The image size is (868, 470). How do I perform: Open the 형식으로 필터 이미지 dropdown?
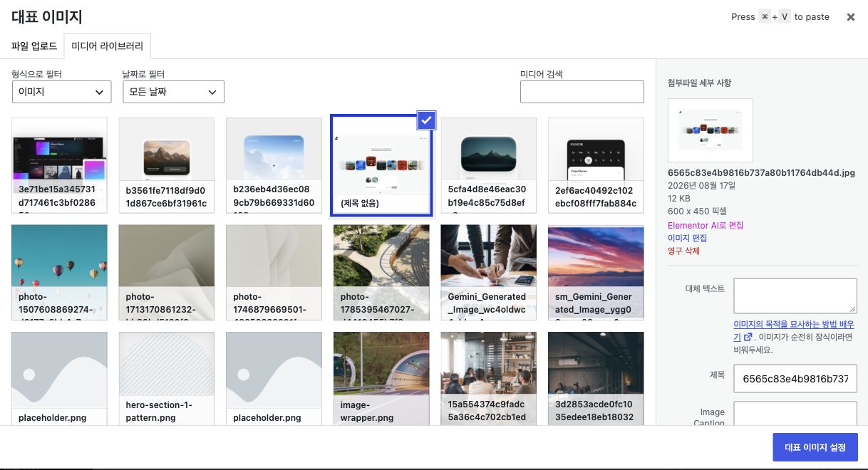(x=62, y=92)
